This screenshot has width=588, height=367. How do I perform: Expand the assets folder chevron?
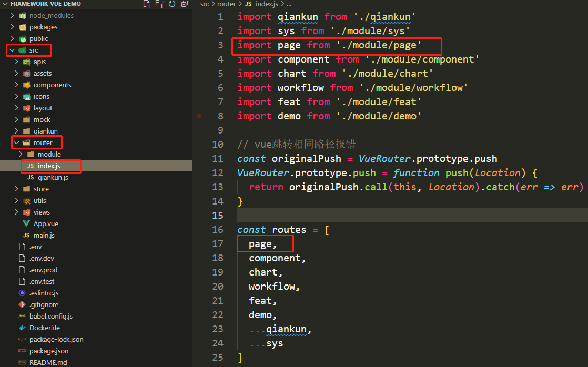click(x=16, y=74)
